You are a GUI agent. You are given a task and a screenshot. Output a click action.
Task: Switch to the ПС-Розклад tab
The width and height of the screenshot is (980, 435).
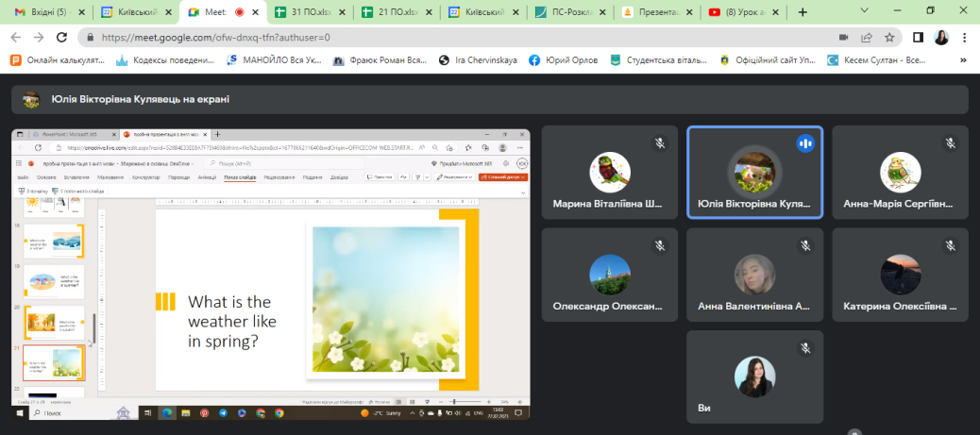click(570, 12)
